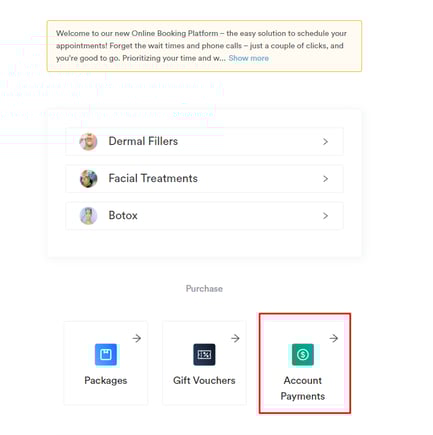Click the green Account Payments dollar icon
433x435 pixels.
303,354
